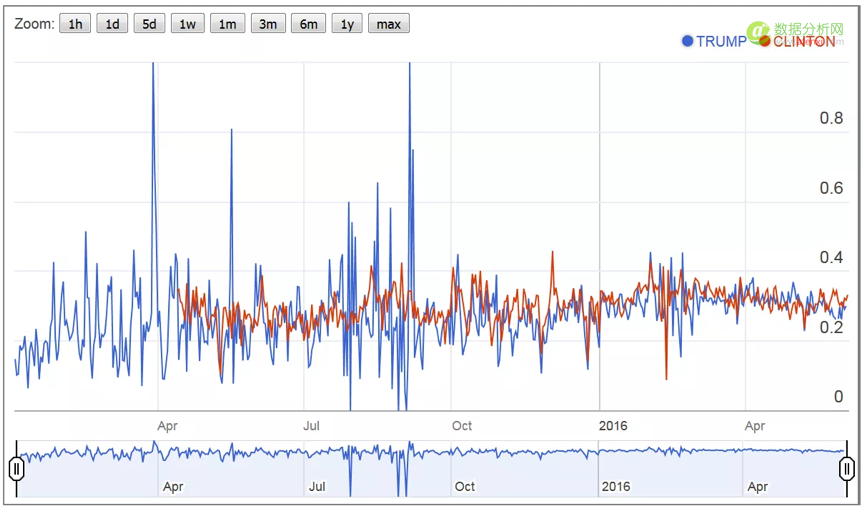Grab the left range selector handle
The width and height of the screenshot is (865, 509).
tap(16, 468)
